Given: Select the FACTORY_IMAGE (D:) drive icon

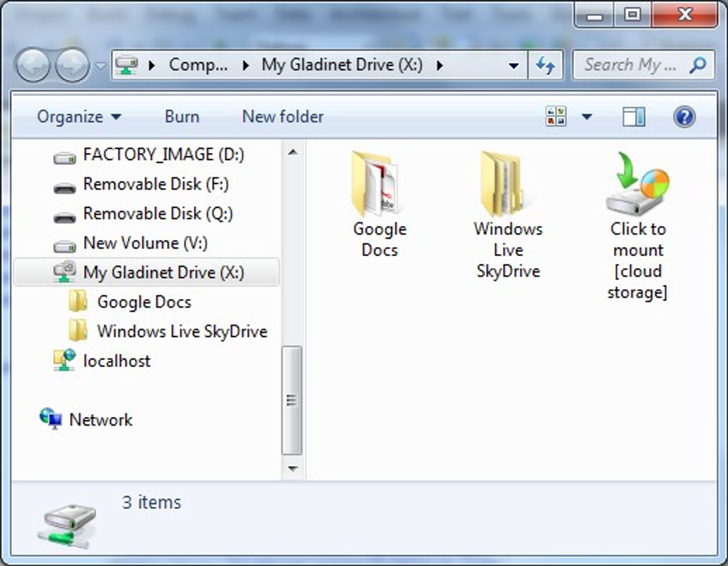Looking at the screenshot, I should (65, 158).
